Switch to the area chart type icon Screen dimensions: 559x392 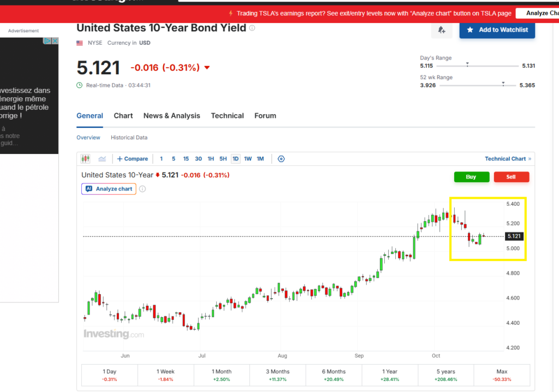click(x=102, y=159)
